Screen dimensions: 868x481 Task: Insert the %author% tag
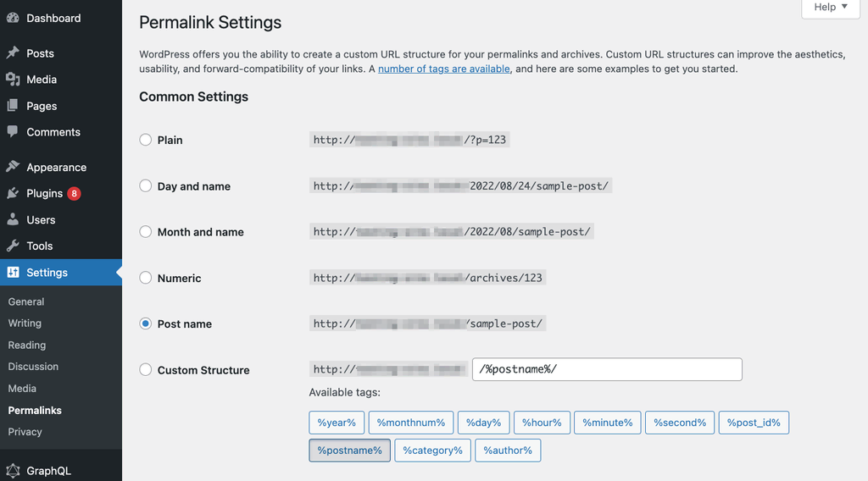pos(508,450)
